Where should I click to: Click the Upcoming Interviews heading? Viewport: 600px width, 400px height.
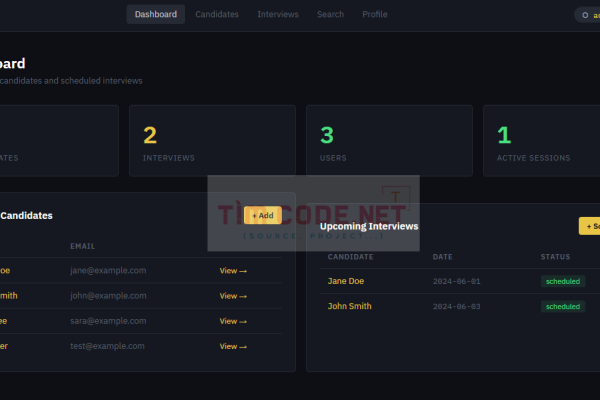(x=369, y=226)
